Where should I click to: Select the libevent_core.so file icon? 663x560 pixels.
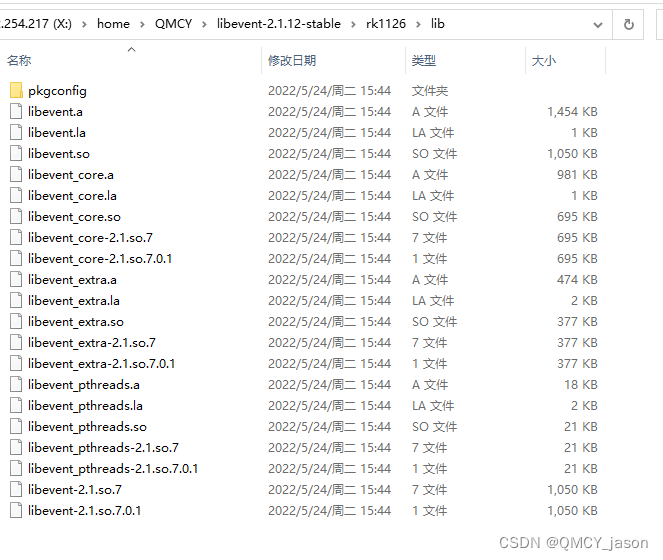coord(16,216)
